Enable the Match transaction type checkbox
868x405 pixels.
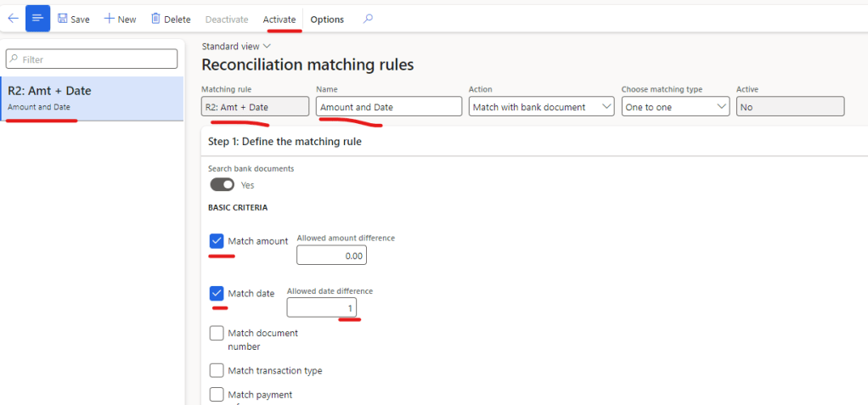point(217,370)
